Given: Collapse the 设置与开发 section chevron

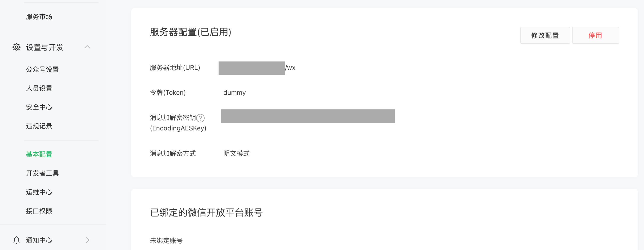Looking at the screenshot, I should pyautogui.click(x=87, y=47).
